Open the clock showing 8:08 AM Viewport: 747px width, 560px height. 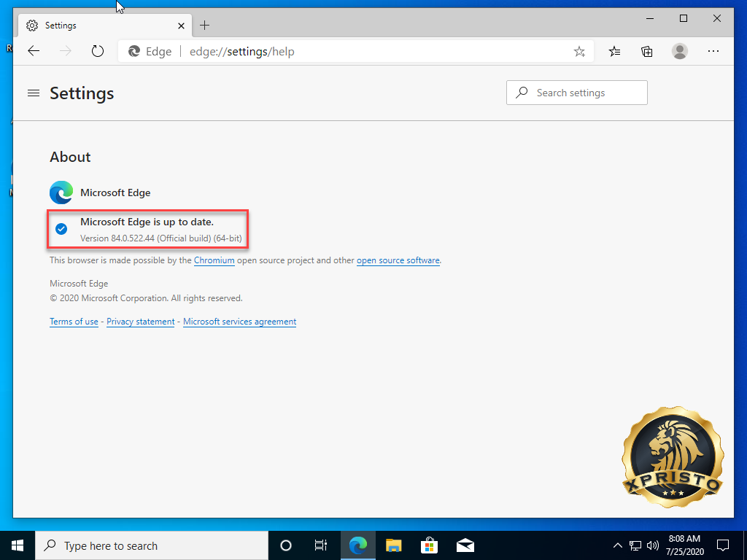[684, 545]
